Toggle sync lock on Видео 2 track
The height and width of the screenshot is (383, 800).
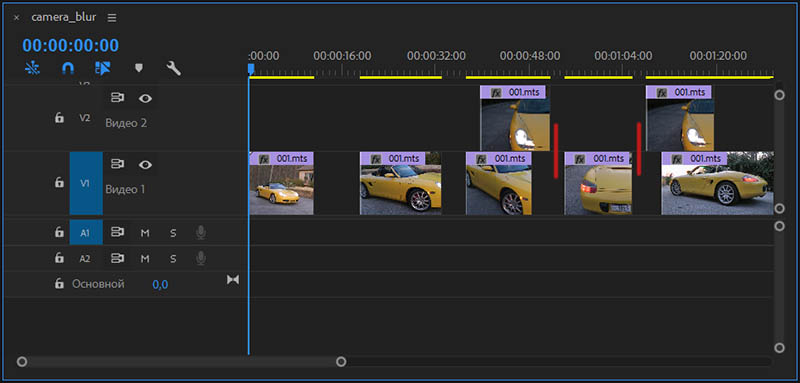click(118, 98)
